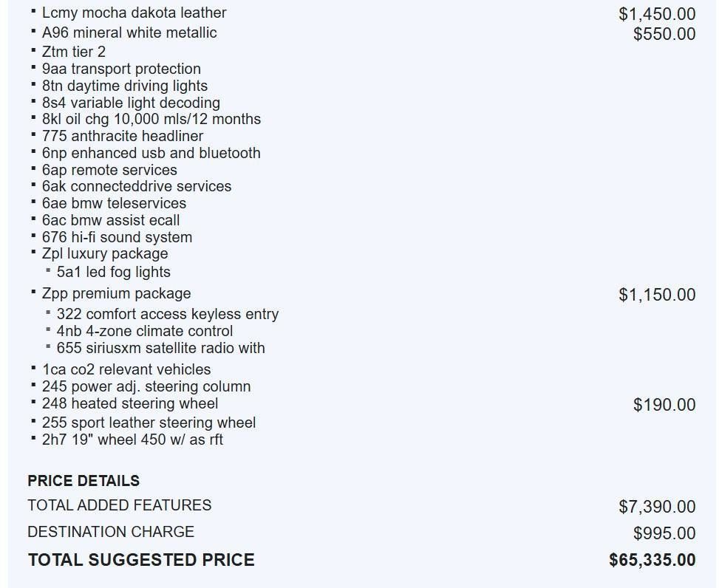Click the 676 hi-fi sound system entry

(x=117, y=237)
